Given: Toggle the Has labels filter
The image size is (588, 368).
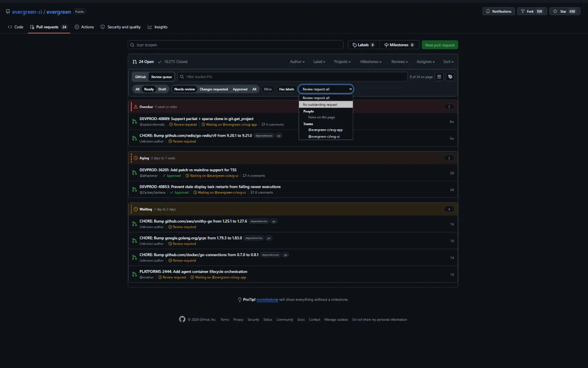Looking at the screenshot, I should click(287, 89).
